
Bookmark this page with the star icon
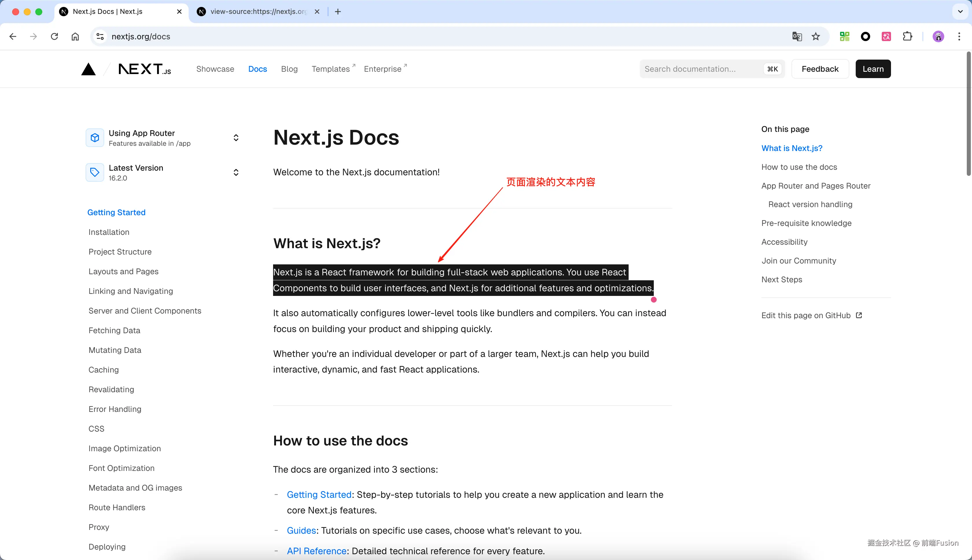pos(816,36)
